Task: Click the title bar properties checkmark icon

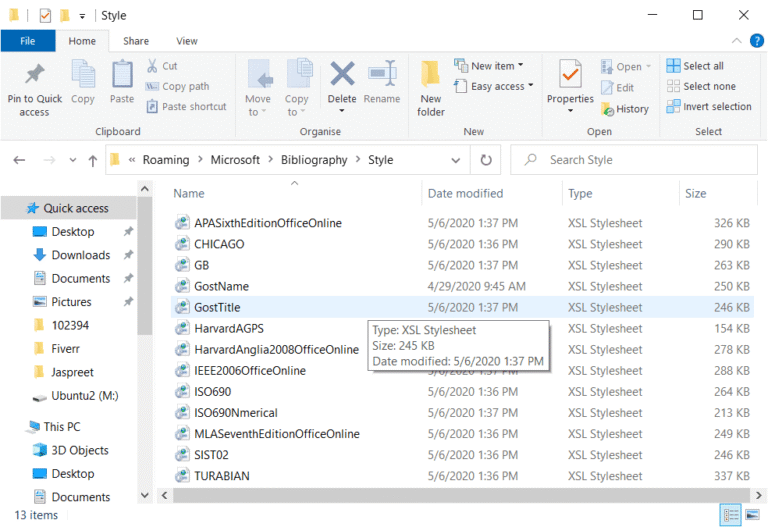Action: click(45, 16)
